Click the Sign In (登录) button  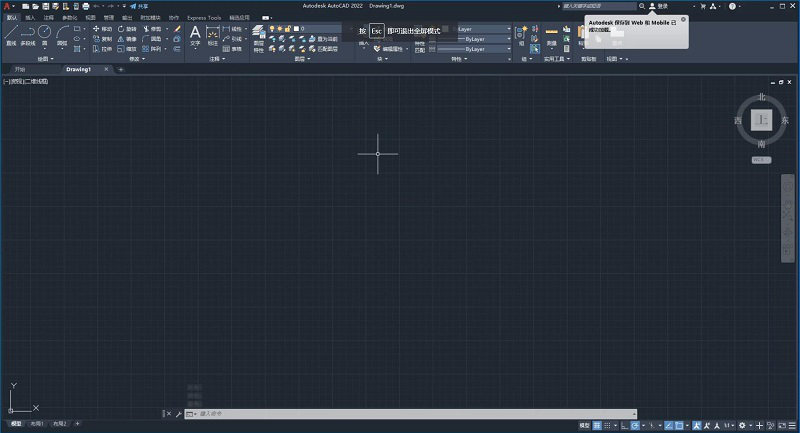659,6
